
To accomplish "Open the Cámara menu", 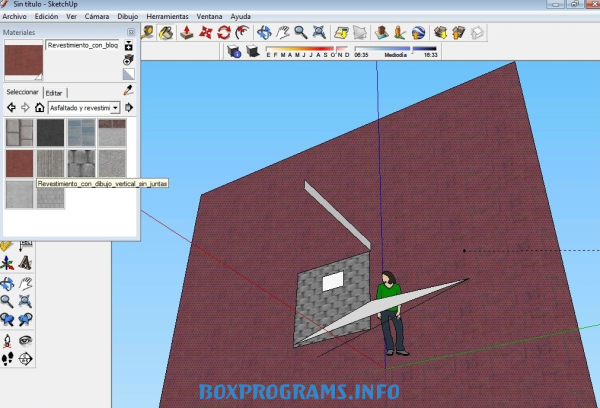I will pos(97,16).
